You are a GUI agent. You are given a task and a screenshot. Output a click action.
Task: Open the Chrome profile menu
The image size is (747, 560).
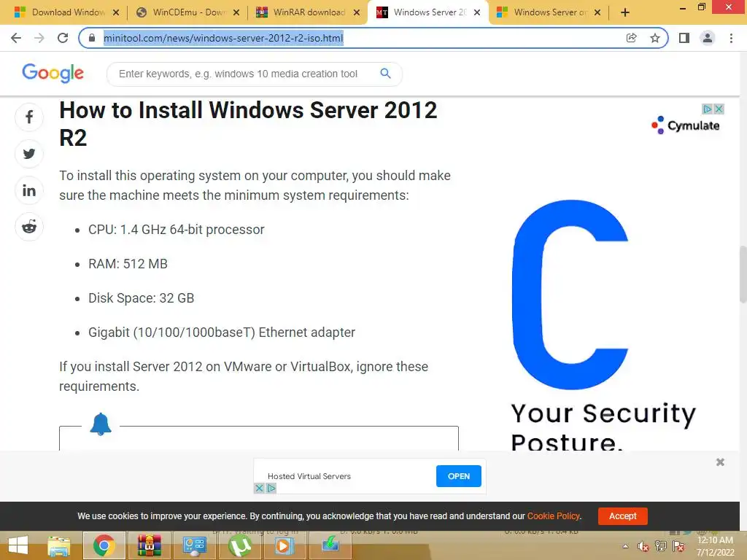[708, 38]
